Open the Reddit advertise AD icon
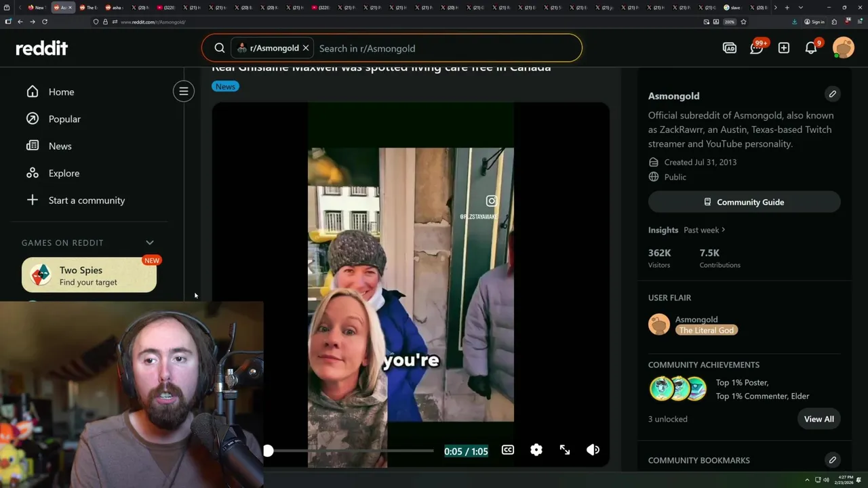The height and width of the screenshot is (488, 868). coord(730,48)
